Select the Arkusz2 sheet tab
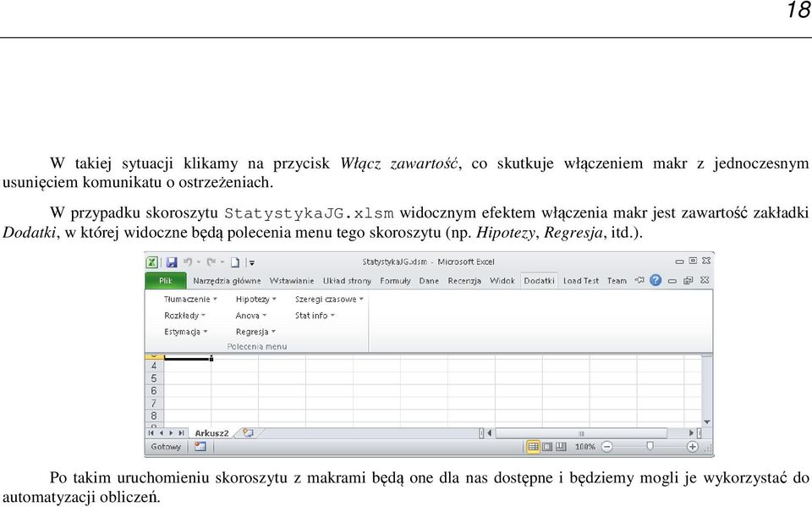Viewport: 812px width, 507px height. tap(211, 433)
